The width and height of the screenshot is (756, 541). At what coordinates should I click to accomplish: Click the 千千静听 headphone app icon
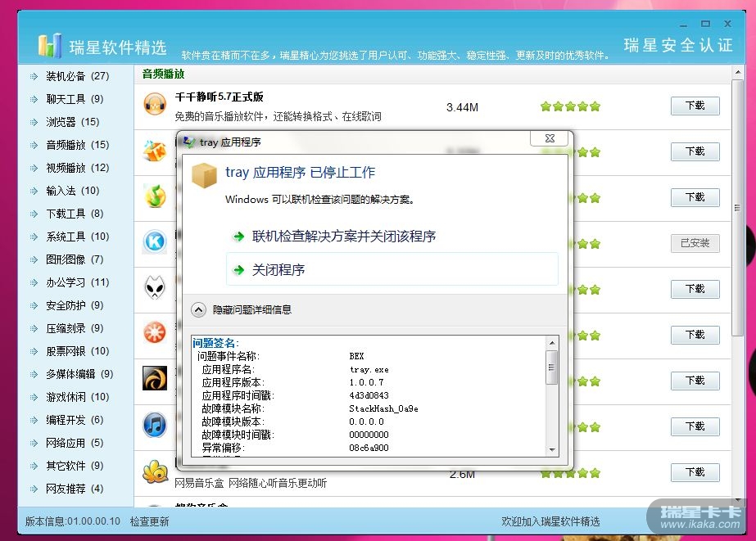155,104
